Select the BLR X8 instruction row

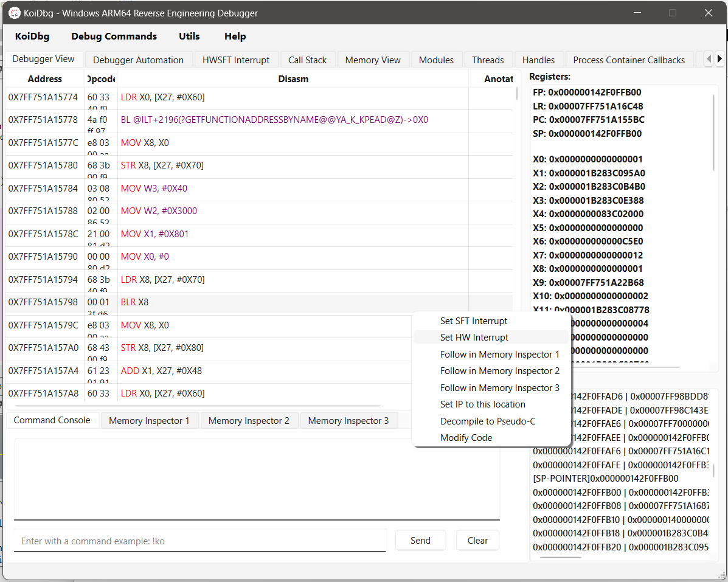tap(259, 303)
